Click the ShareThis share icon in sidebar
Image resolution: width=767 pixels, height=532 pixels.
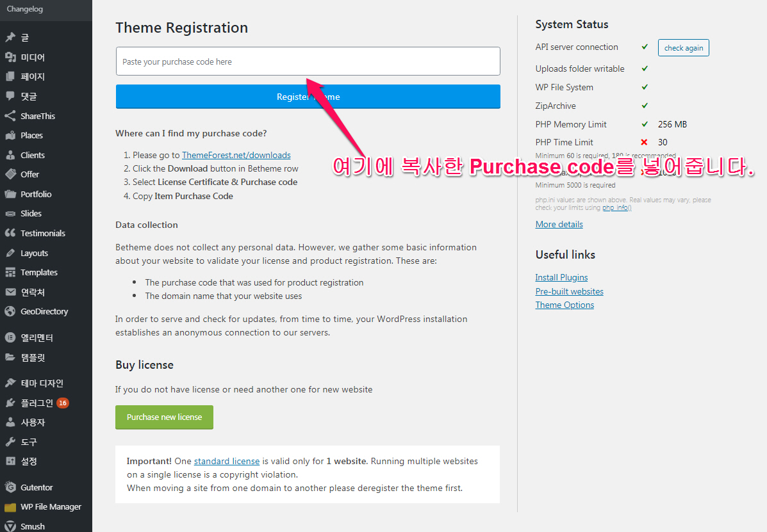10,116
